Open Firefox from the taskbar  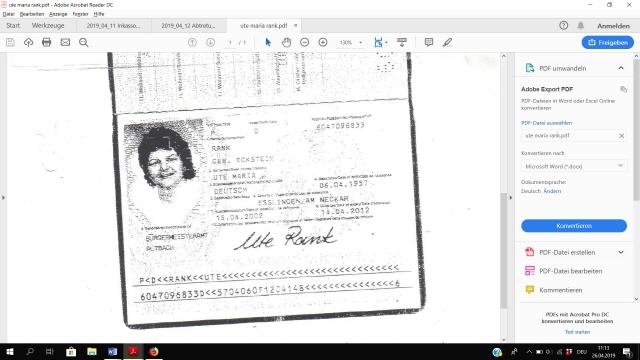pos(153,351)
